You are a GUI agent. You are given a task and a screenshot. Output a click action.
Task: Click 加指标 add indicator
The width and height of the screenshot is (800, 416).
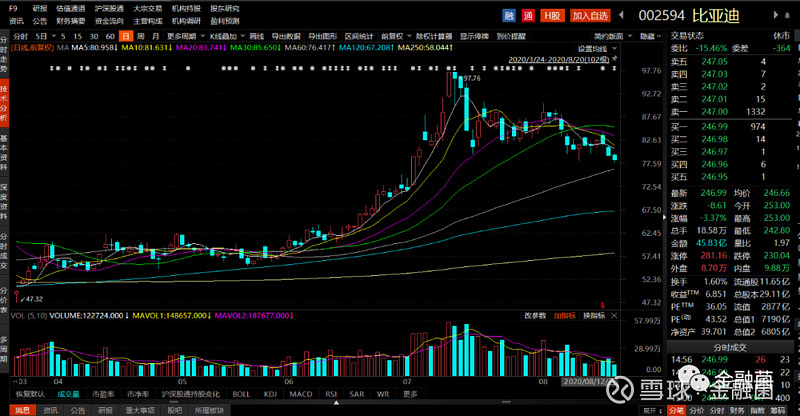tap(564, 315)
